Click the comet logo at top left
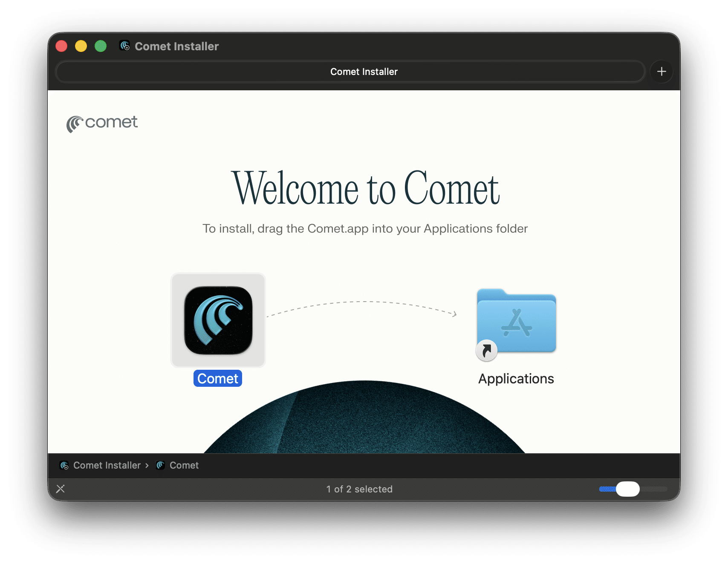This screenshot has width=728, height=564. point(102,124)
